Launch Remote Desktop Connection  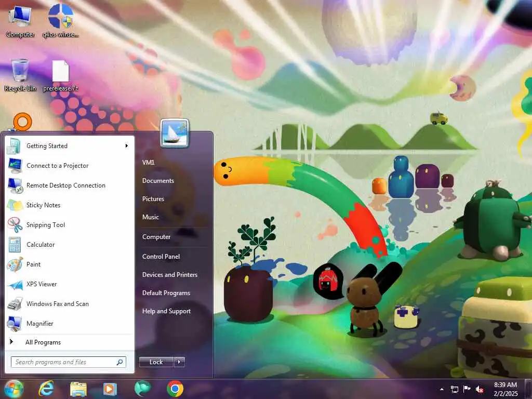(69, 185)
